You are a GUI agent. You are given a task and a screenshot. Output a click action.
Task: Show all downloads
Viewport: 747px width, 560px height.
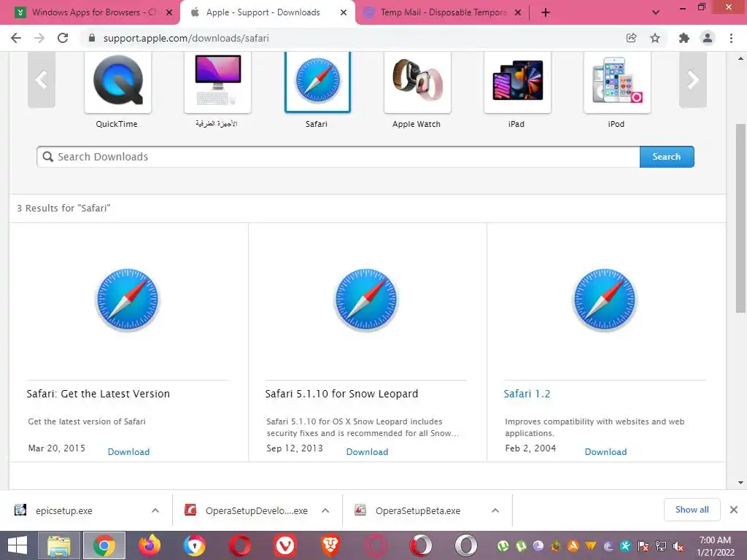692,510
